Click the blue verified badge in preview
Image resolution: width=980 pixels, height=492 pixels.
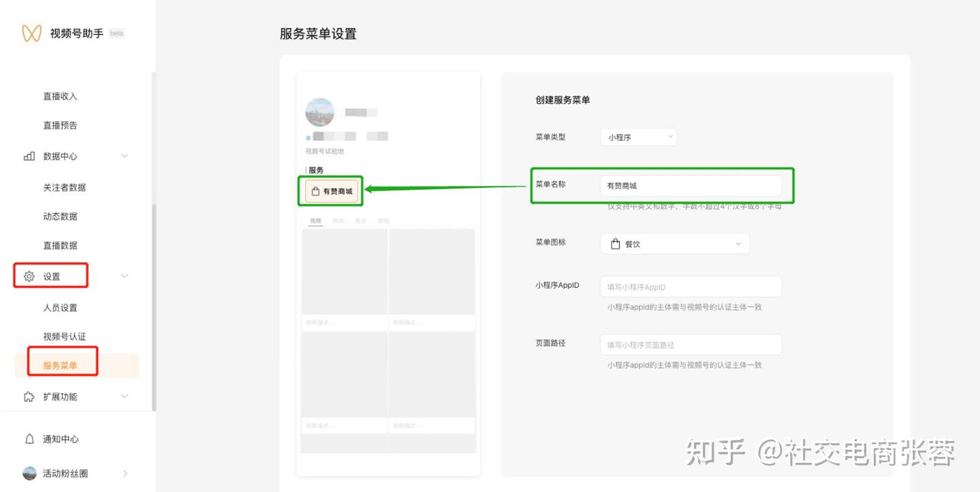(308, 137)
